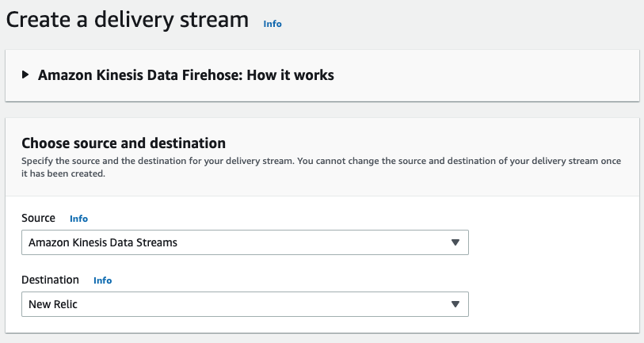Open the Info link next to Destination
The width and height of the screenshot is (644, 343).
click(x=102, y=280)
